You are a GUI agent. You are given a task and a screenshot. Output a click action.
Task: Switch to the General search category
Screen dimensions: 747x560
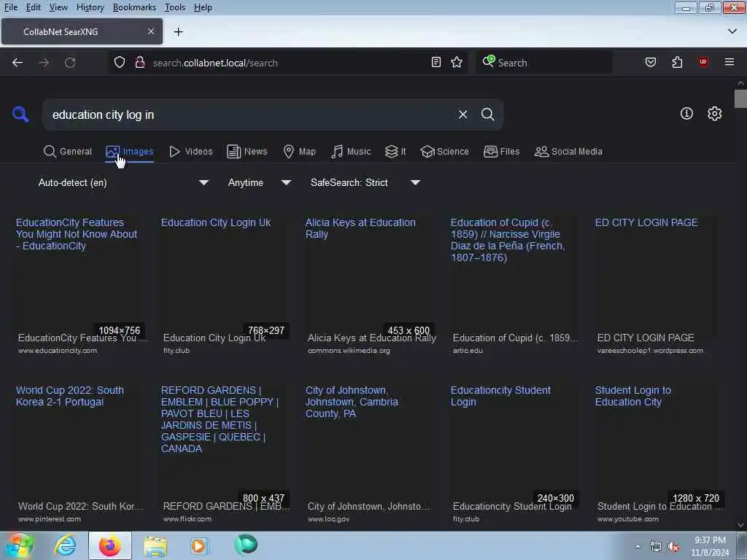pos(67,152)
